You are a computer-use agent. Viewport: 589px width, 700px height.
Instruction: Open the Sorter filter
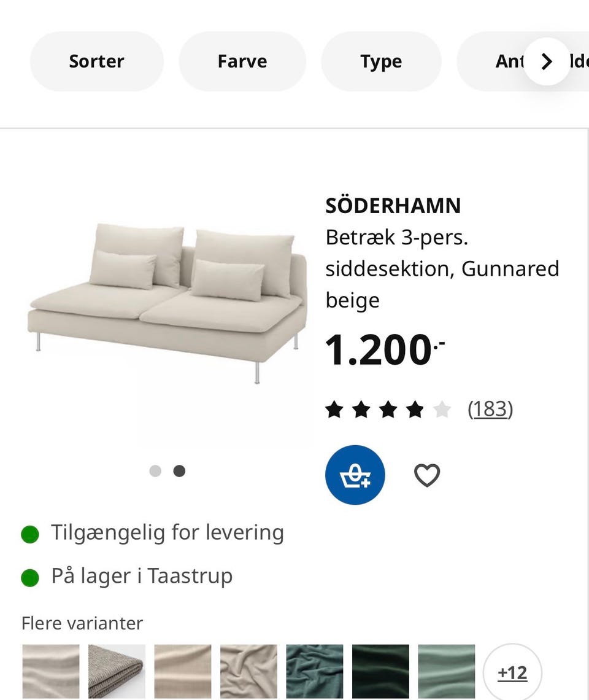click(x=97, y=61)
